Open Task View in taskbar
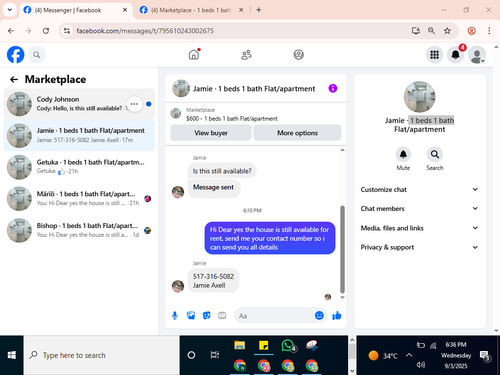 215,355
